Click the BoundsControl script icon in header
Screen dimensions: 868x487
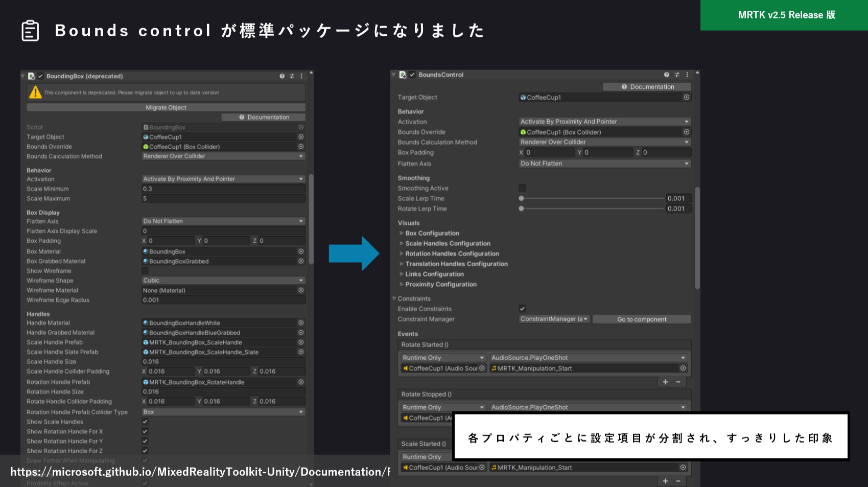[x=403, y=75]
